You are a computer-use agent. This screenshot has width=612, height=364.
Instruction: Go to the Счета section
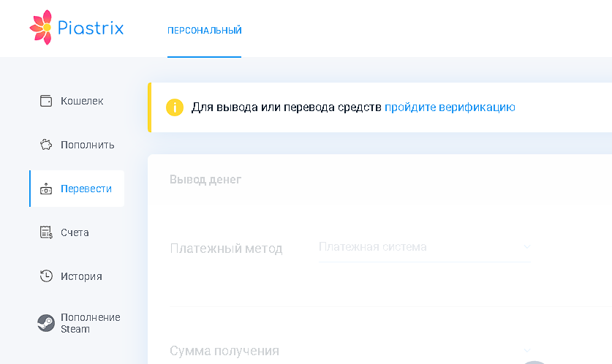click(x=77, y=232)
